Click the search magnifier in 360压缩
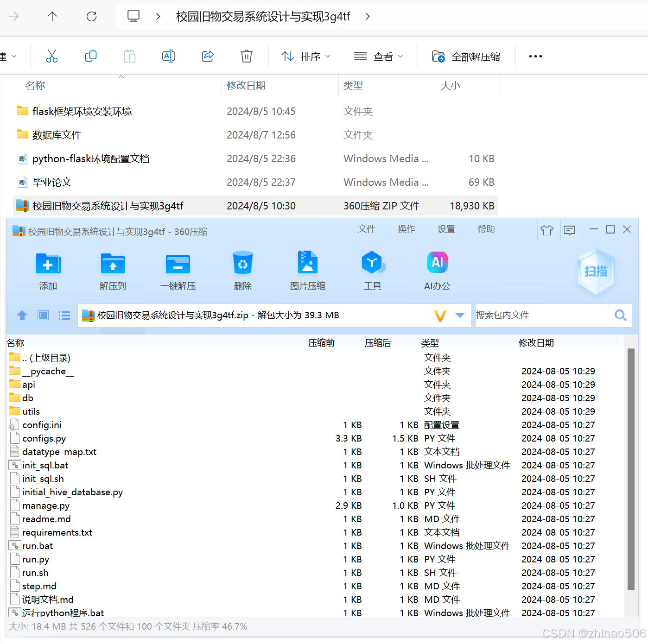This screenshot has width=648, height=644. coord(621,316)
